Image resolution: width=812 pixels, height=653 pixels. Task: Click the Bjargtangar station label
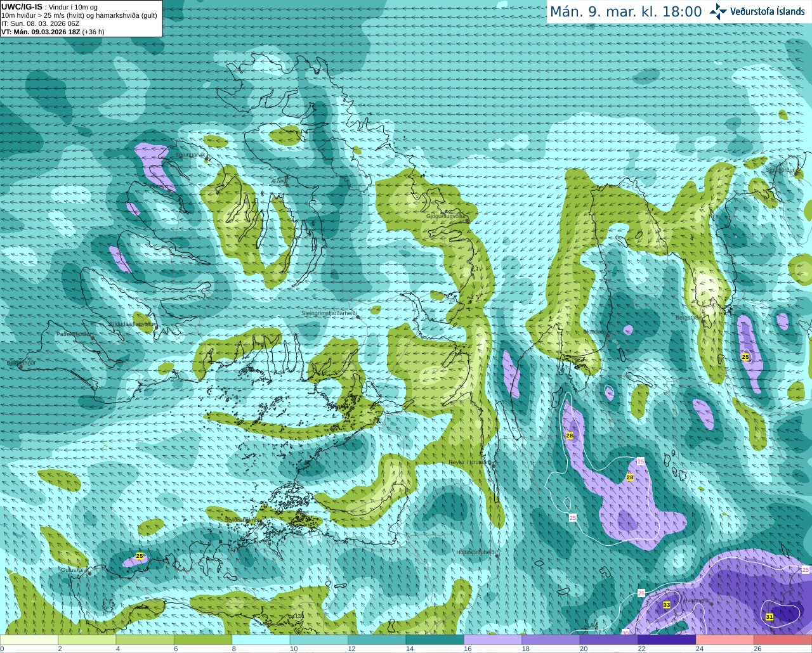[x=21, y=363]
